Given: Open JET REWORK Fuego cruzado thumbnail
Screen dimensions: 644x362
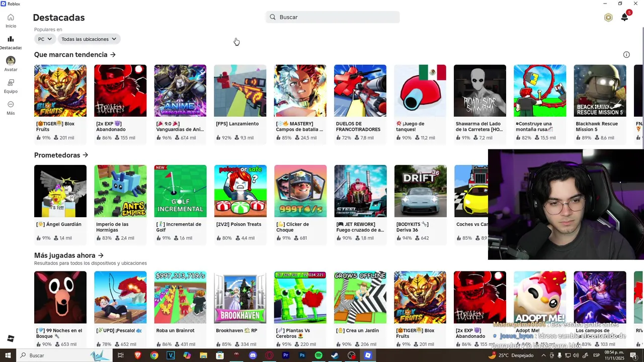Looking at the screenshot, I should pos(361,191).
